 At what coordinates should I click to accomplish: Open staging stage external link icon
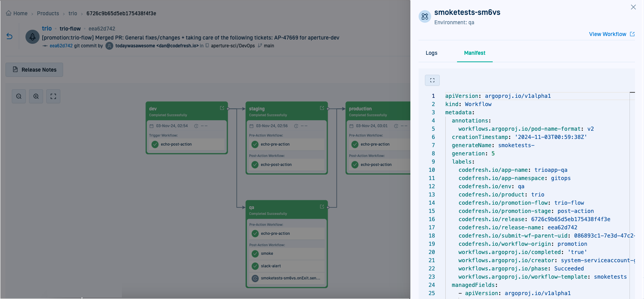(322, 108)
